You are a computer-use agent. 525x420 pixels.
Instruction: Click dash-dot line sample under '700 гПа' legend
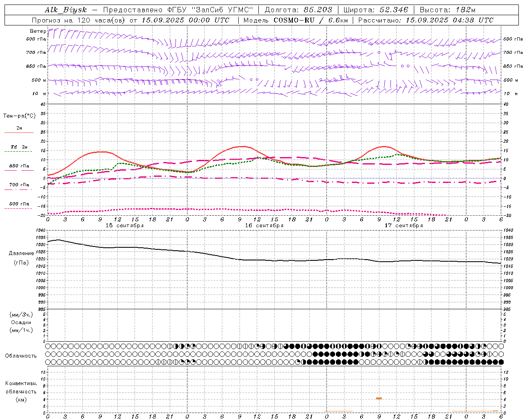pyautogui.click(x=18, y=189)
